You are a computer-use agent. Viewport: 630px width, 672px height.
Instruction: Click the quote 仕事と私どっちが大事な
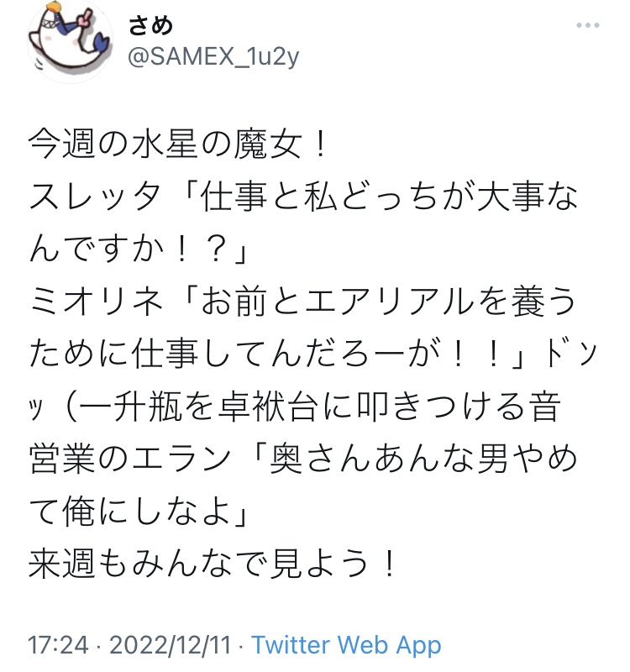[390, 197]
